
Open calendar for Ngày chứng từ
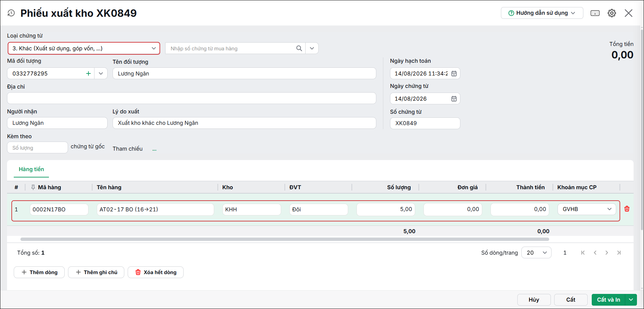click(x=454, y=99)
